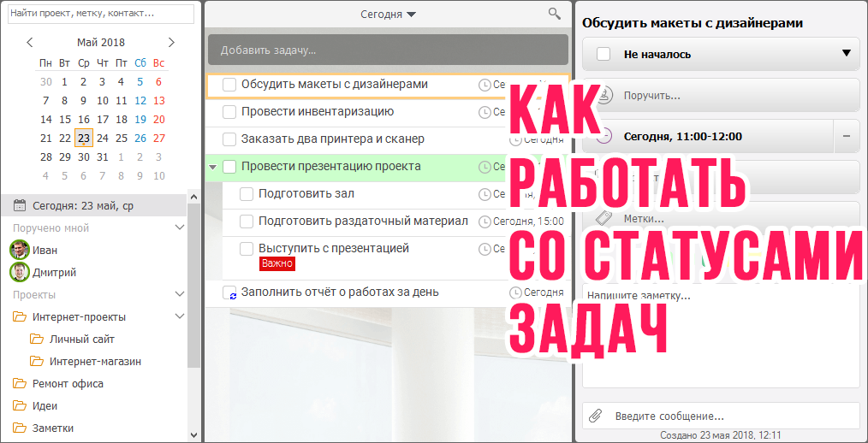The image size is (868, 443).
Task: Click folder icon of 'Идеи'
Action: 20,405
